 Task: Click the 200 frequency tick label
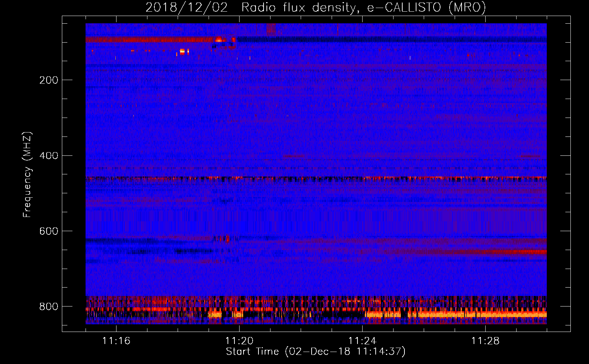(49, 80)
